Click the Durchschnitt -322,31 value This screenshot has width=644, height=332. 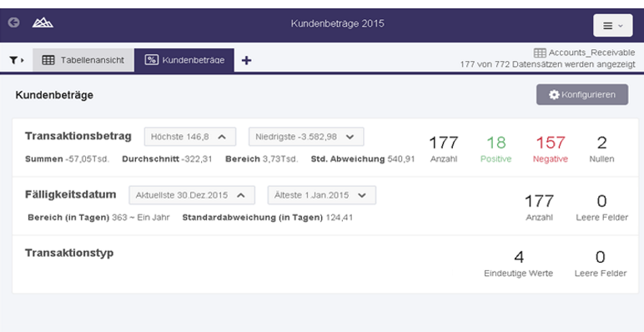click(x=167, y=159)
